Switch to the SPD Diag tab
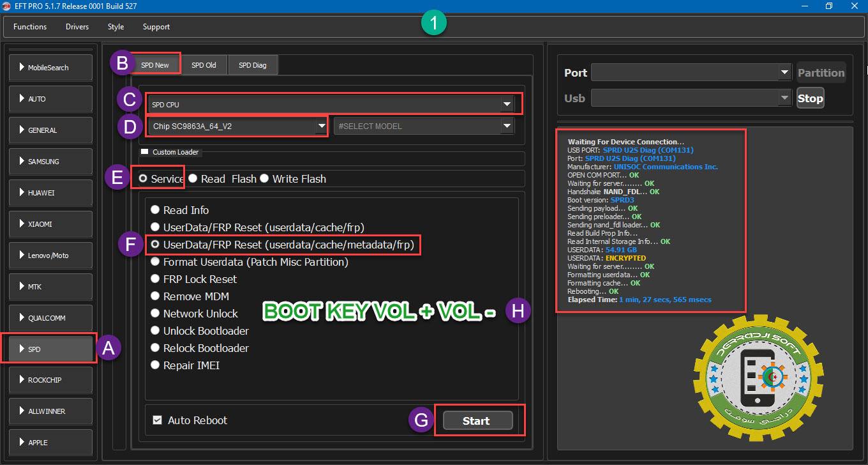 [x=253, y=65]
